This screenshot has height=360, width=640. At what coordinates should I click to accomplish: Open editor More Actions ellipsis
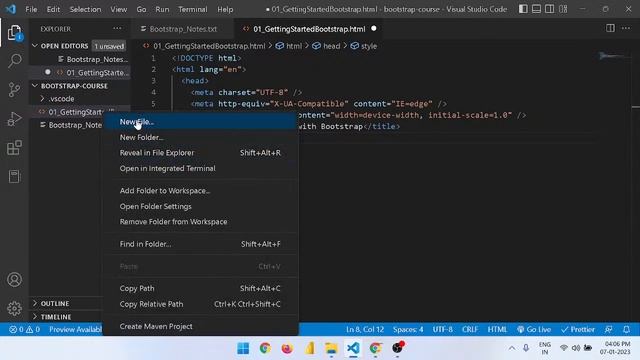point(626,28)
